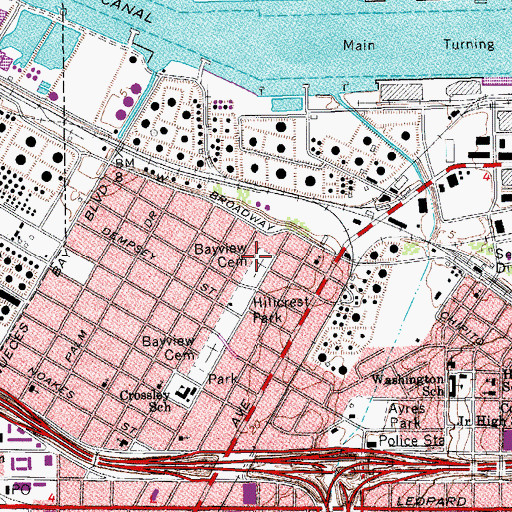
Task: Click the Hillcrest Park label
Action: pyautogui.click(x=281, y=310)
